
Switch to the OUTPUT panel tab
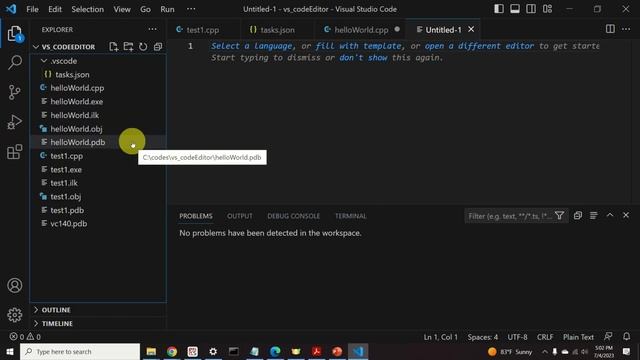(x=240, y=216)
